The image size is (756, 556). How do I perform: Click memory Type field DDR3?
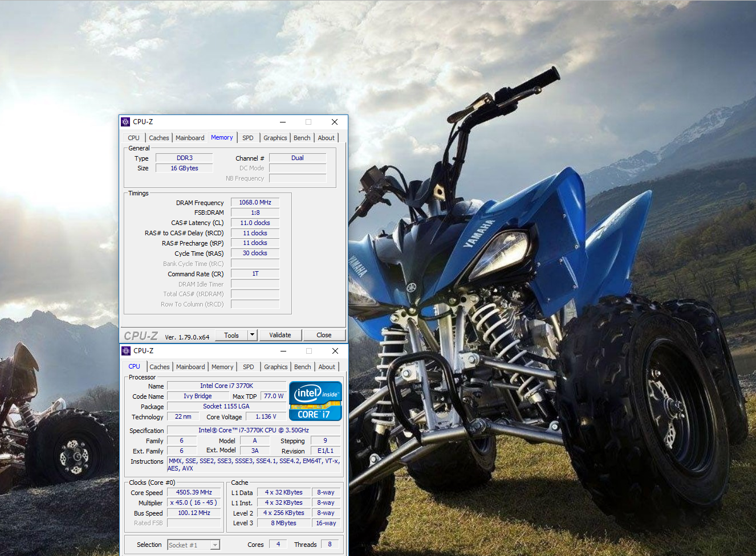coord(184,158)
